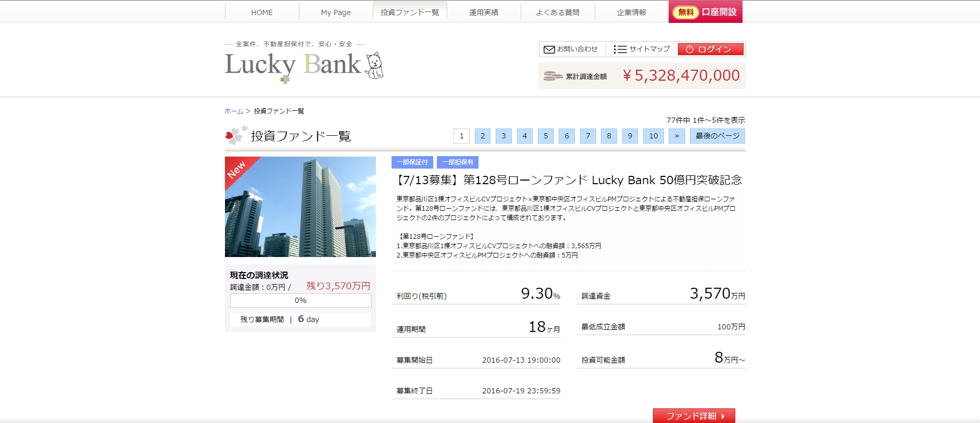Click the 6 day remaining period

point(308,319)
